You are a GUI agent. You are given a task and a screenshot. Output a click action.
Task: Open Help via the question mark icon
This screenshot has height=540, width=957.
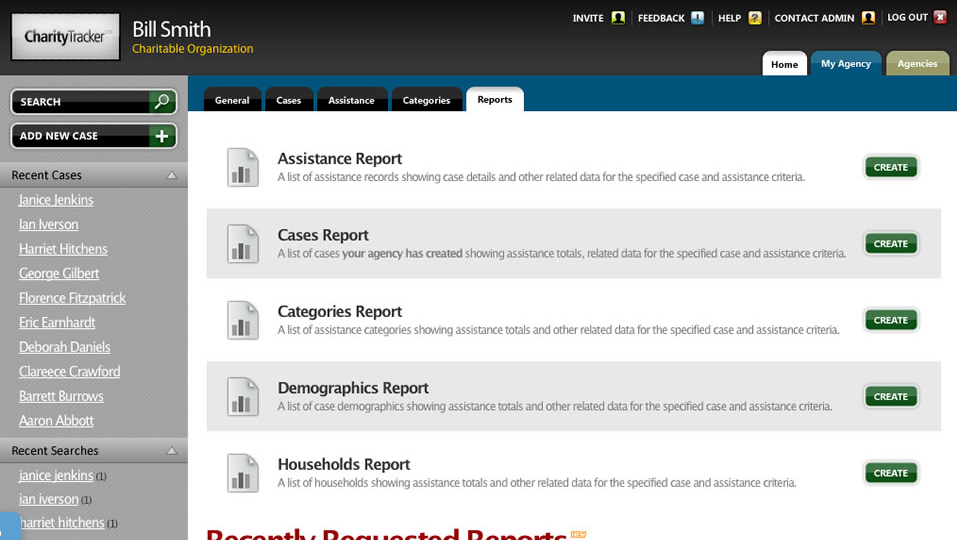click(x=755, y=18)
